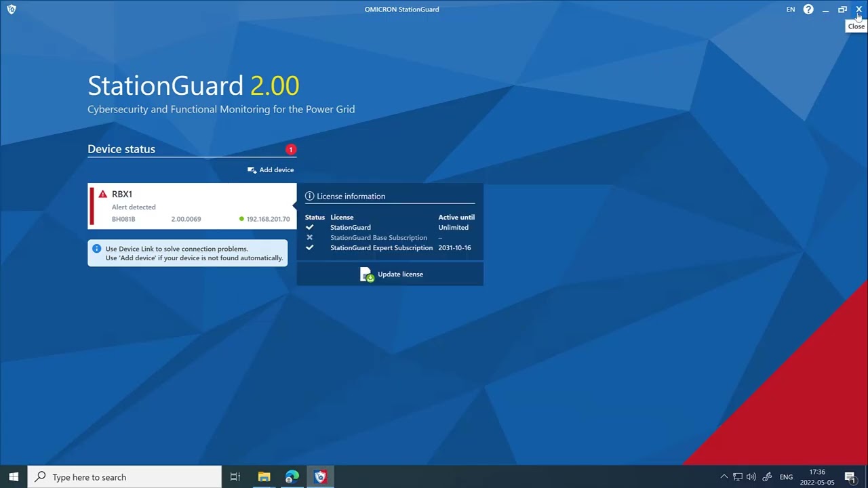The width and height of the screenshot is (868, 488).
Task: Click the ENG input language indicator
Action: pos(786,477)
